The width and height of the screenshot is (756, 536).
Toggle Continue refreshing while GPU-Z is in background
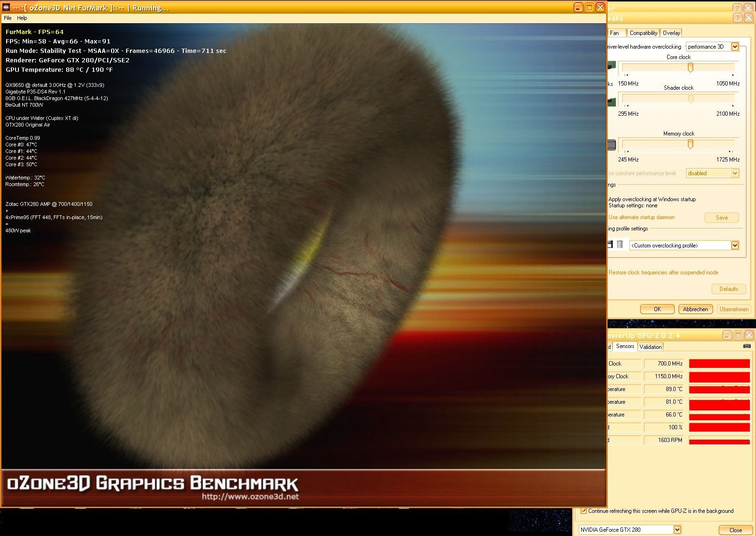(x=584, y=510)
